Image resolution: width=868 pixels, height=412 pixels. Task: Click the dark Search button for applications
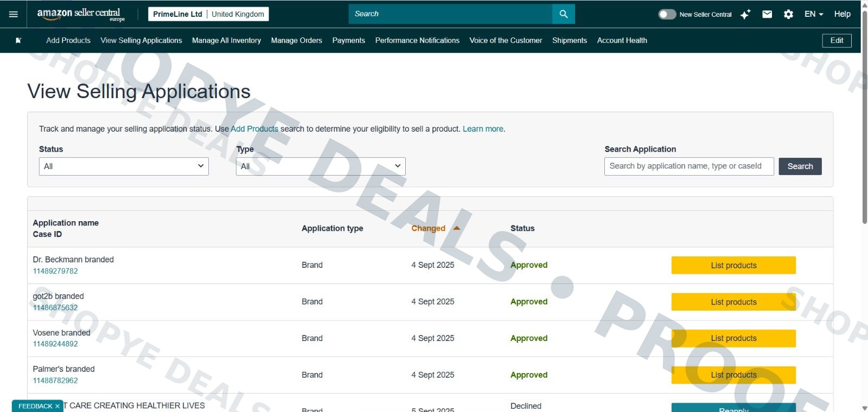point(800,166)
